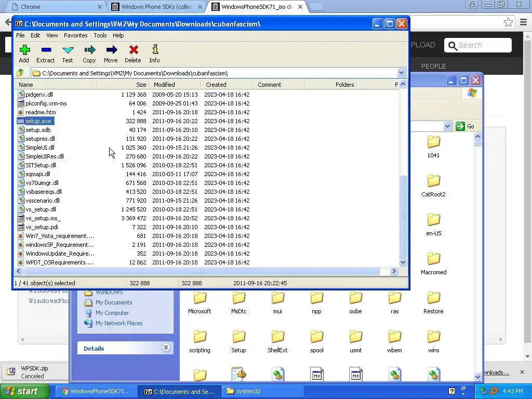Bookmark page with Chrome star icon
532x399 pixels.
(x=508, y=22)
